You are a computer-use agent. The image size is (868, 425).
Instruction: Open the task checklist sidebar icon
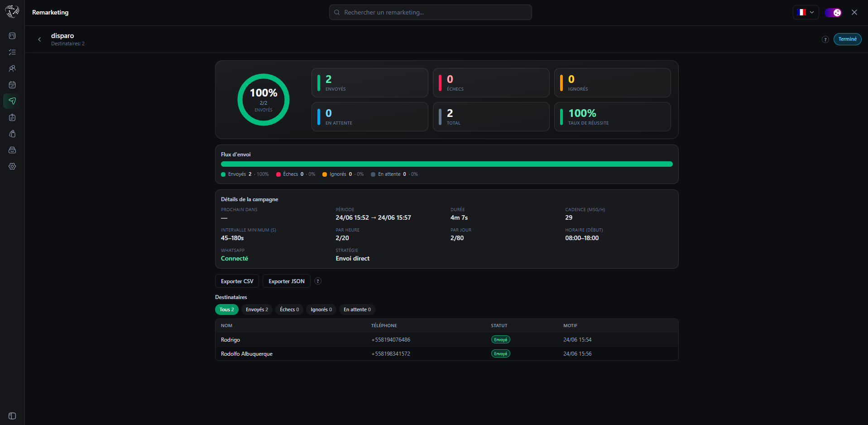coord(12,52)
